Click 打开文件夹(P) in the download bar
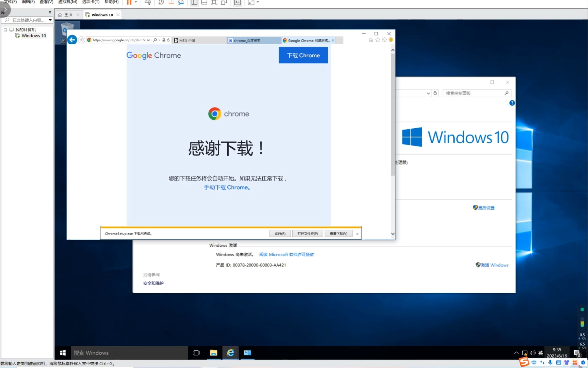Screen dimensions: 588x368 (308, 234)
